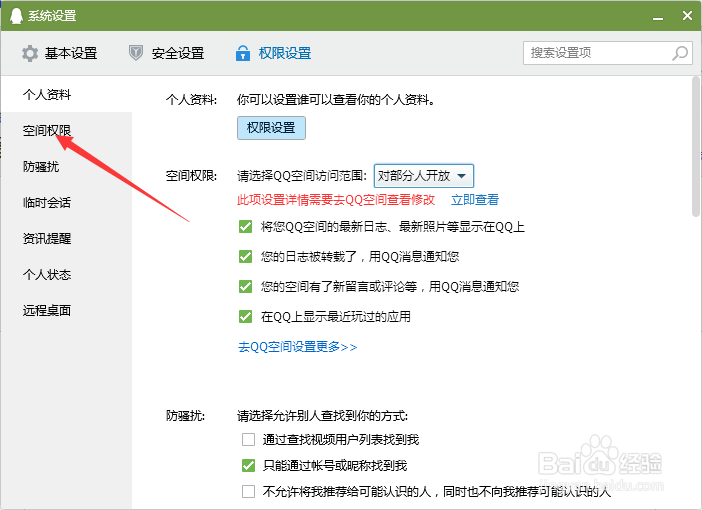Image resolution: width=702 pixels, height=510 pixels.
Task: Open the QQ空间访问范围 dropdown 对部分人开放
Action: click(x=424, y=176)
